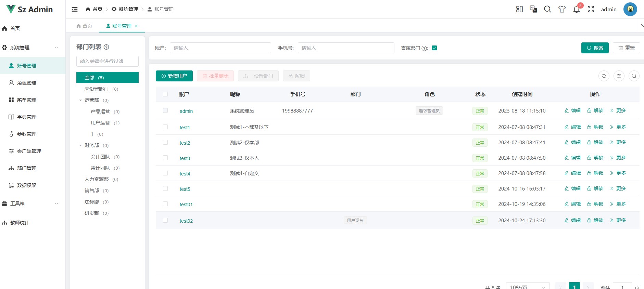The image size is (644, 289).
Task: Open the language translation icon
Action: click(x=533, y=9)
